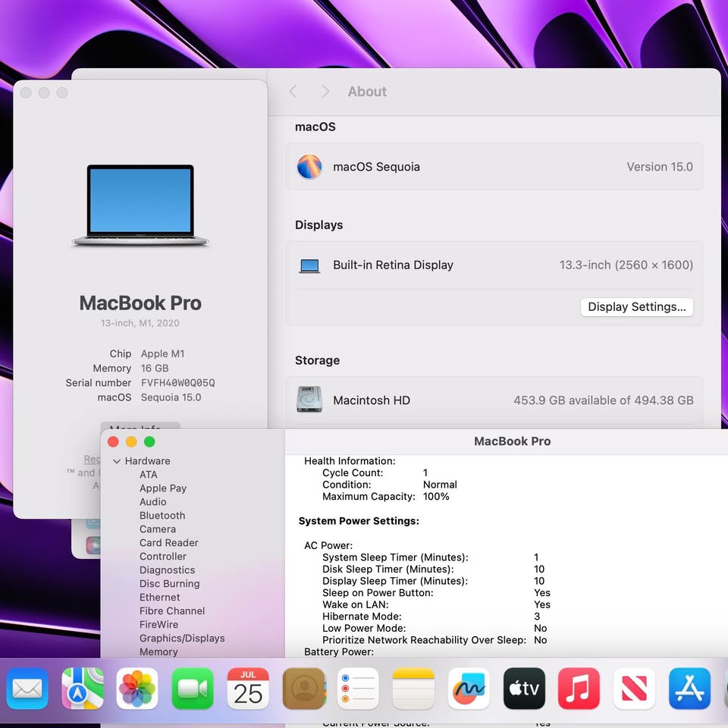Click the 13-inch, M1, 2020 subtitle

click(x=140, y=323)
